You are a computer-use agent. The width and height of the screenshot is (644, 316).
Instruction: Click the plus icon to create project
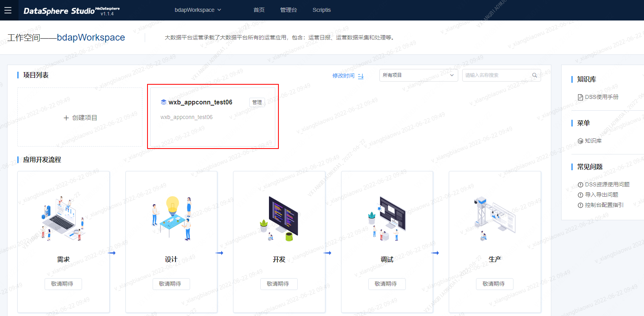click(66, 118)
